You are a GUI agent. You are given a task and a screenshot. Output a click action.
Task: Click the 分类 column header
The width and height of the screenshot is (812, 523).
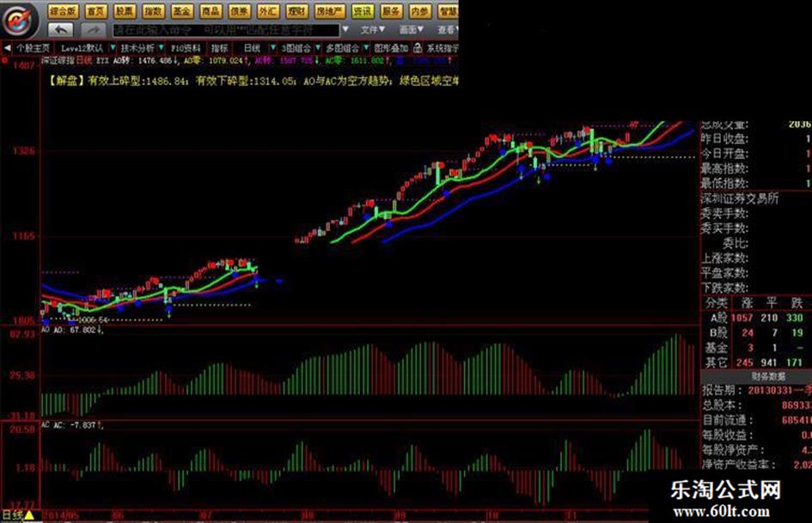[717, 303]
